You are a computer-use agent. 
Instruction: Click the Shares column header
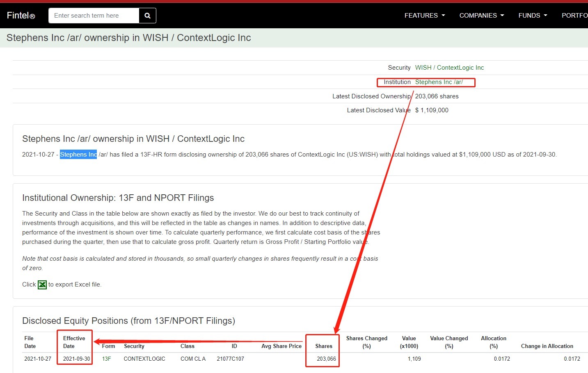click(324, 346)
